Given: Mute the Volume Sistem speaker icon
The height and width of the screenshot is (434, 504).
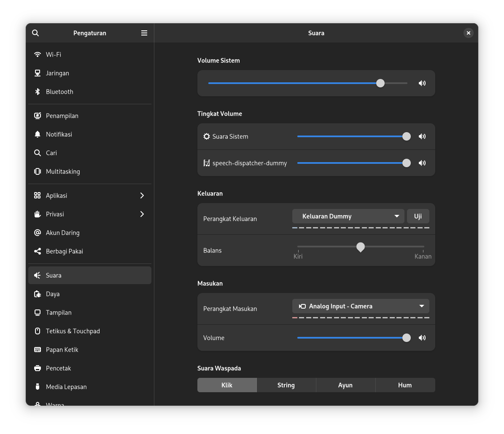Looking at the screenshot, I should coord(422,83).
